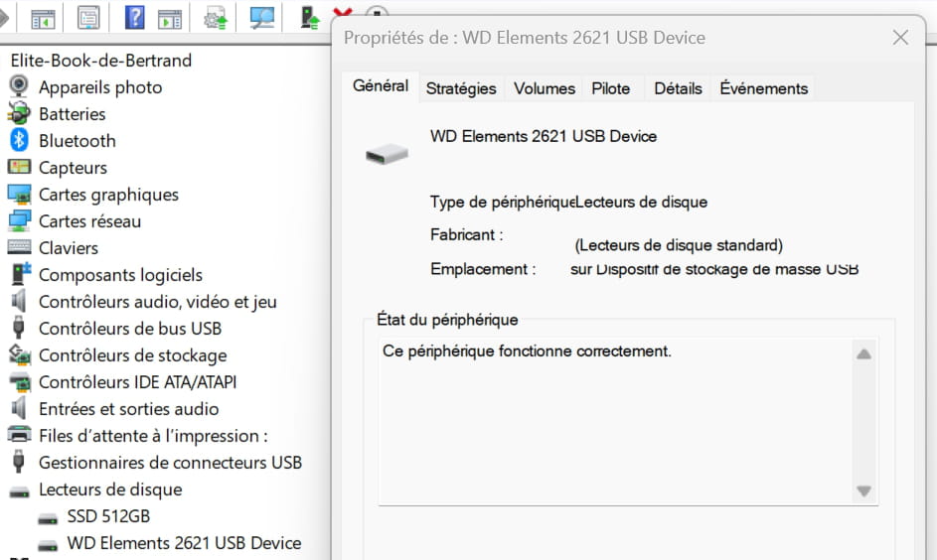The height and width of the screenshot is (560, 937).
Task: Select WD Elements 2621 USB Device entry
Action: tap(184, 543)
